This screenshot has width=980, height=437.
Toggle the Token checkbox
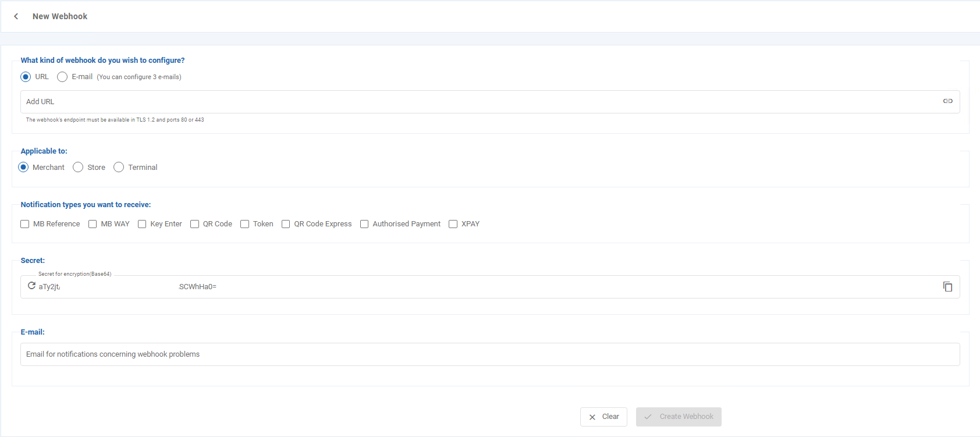click(245, 224)
